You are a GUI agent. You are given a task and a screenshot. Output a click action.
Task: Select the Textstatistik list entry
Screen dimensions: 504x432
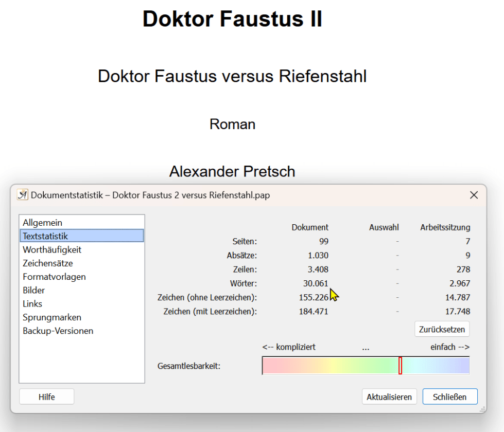(45, 236)
